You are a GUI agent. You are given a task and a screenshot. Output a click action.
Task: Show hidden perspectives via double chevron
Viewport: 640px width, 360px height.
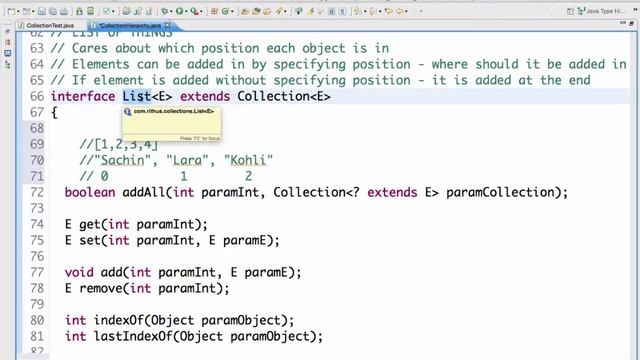pyautogui.click(x=636, y=10)
